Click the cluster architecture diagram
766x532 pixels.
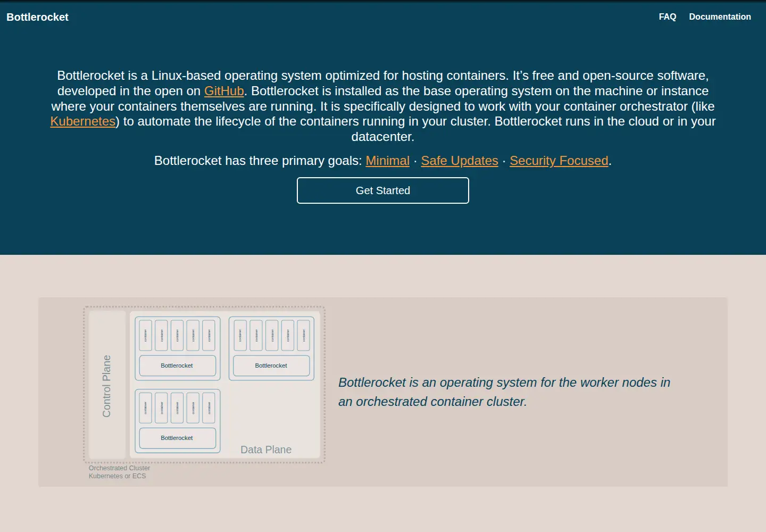pyautogui.click(x=204, y=392)
